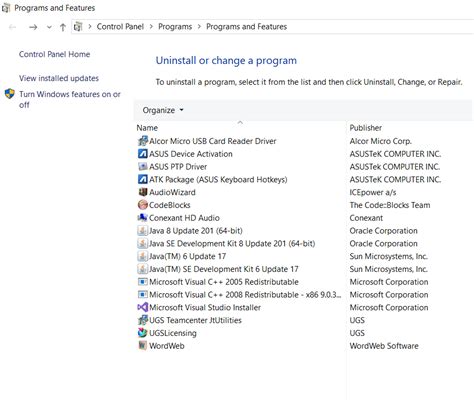The width and height of the screenshot is (474, 402).
Task: Click the Control Panel breadcrumb
Action: (120, 27)
